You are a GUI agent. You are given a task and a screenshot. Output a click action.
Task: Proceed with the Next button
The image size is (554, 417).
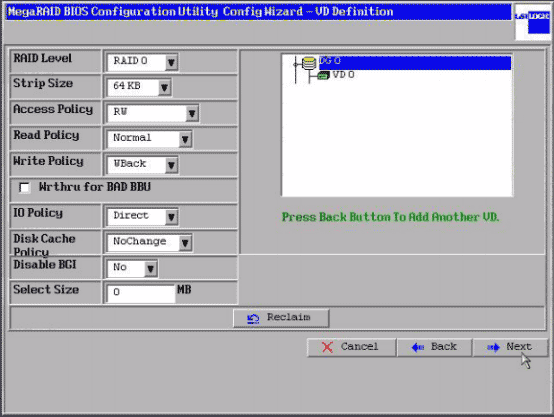point(511,347)
